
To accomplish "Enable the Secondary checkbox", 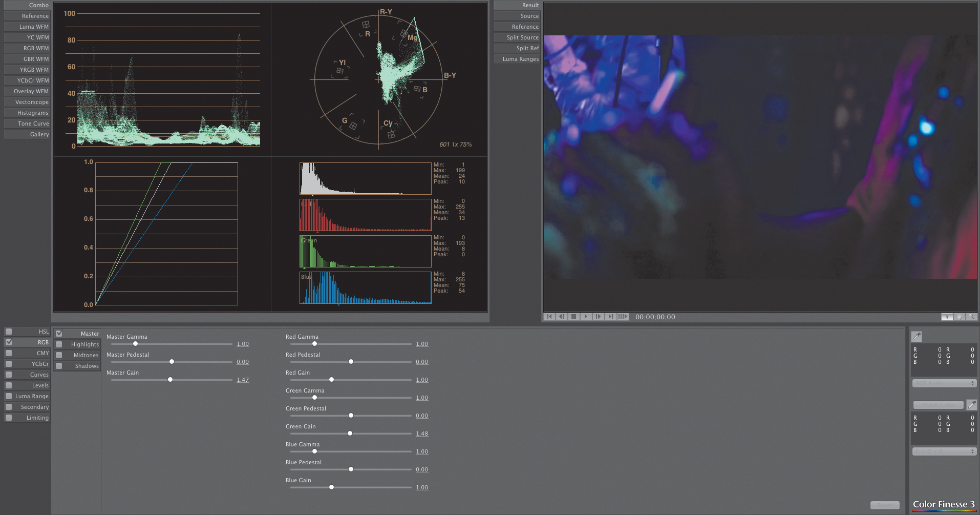I will [x=9, y=407].
